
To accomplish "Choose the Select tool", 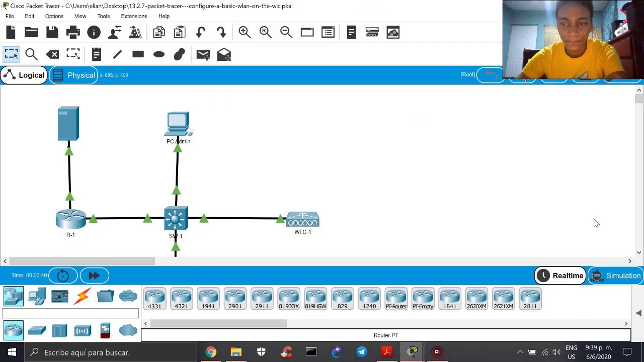I will click(11, 54).
